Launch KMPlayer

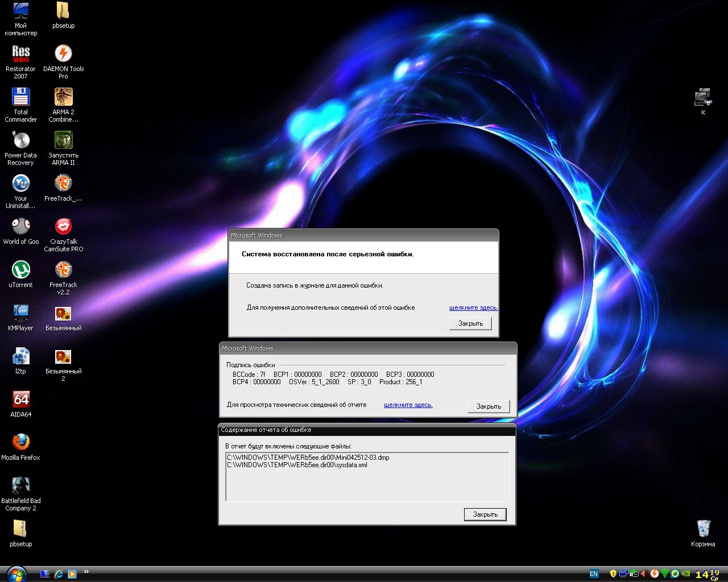pyautogui.click(x=20, y=318)
